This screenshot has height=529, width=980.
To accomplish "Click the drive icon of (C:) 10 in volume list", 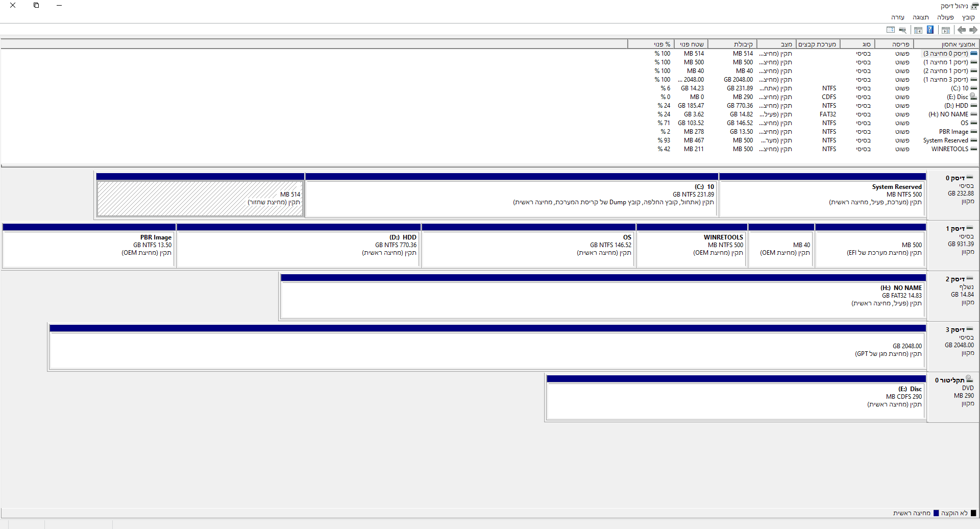I will [974, 88].
